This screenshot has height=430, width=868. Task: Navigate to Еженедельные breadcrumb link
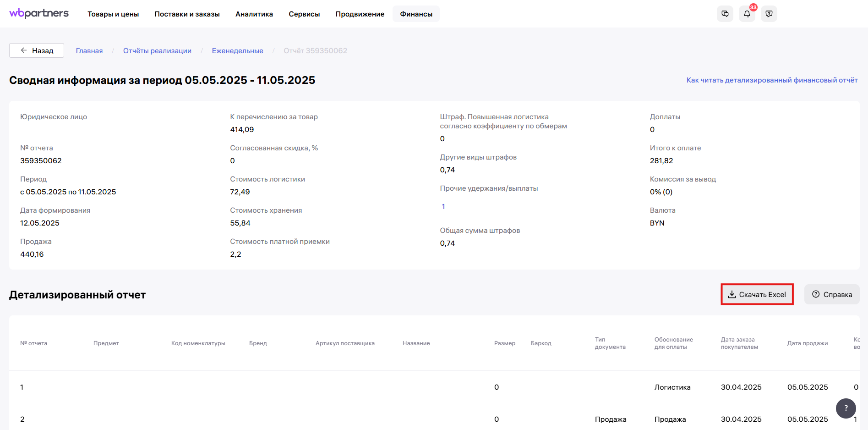[x=237, y=51]
